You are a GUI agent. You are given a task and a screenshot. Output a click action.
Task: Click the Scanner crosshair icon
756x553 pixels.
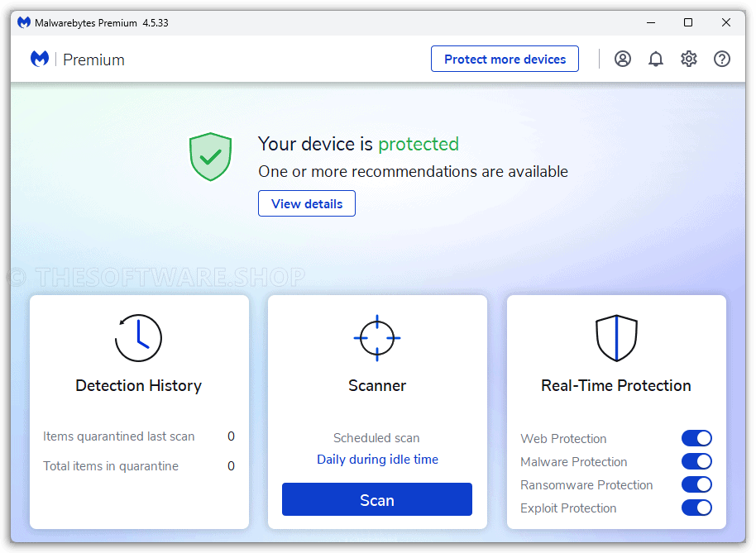(377, 338)
